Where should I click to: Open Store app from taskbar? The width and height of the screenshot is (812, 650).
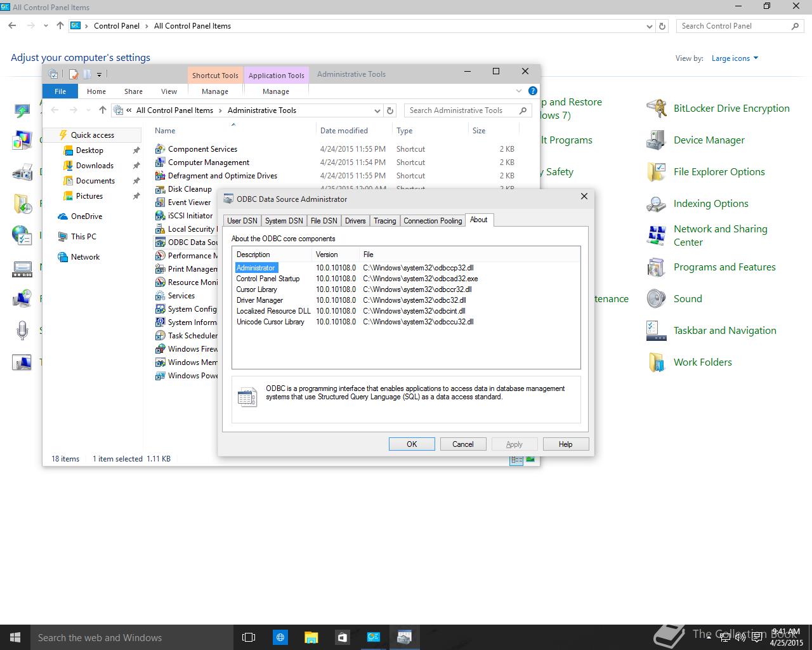[342, 637]
